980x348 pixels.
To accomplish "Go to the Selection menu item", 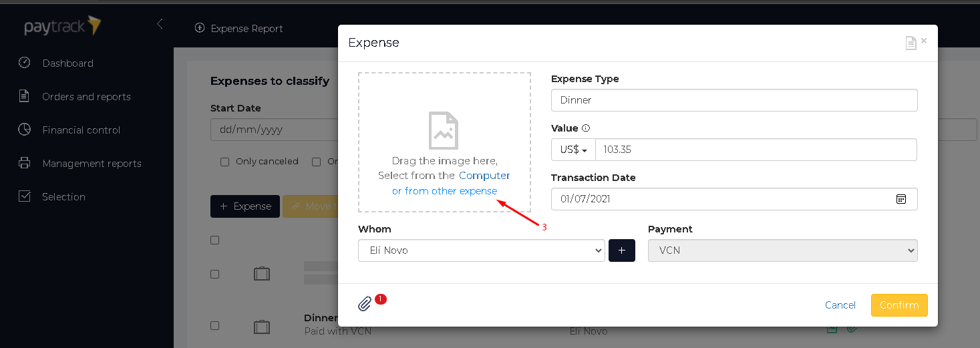I will coord(63,197).
